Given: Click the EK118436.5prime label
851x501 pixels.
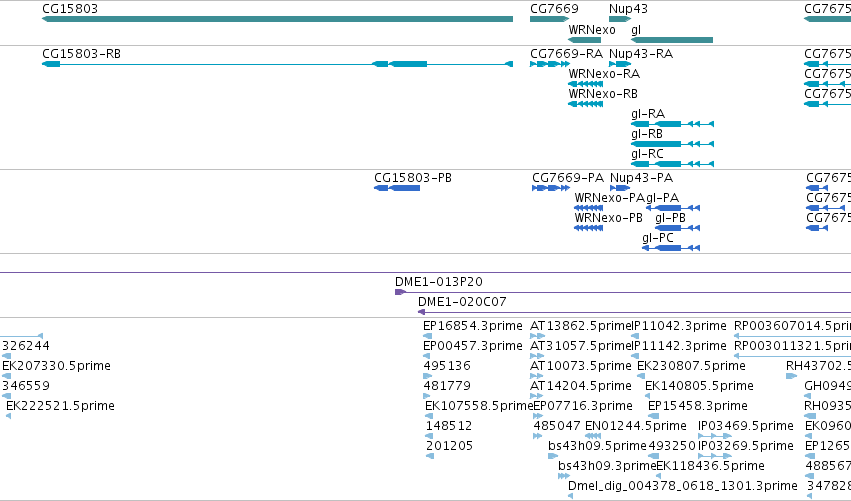Looking at the screenshot, I should (x=710, y=466).
